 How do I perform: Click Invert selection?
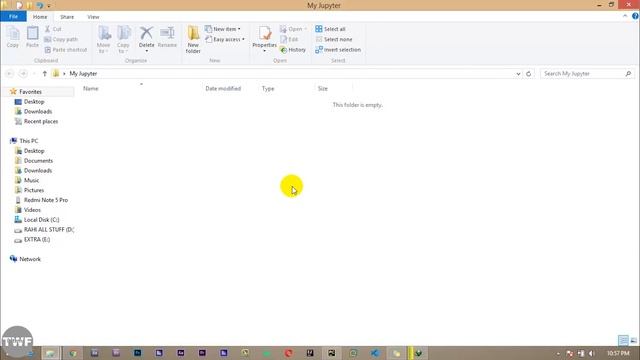coord(338,50)
